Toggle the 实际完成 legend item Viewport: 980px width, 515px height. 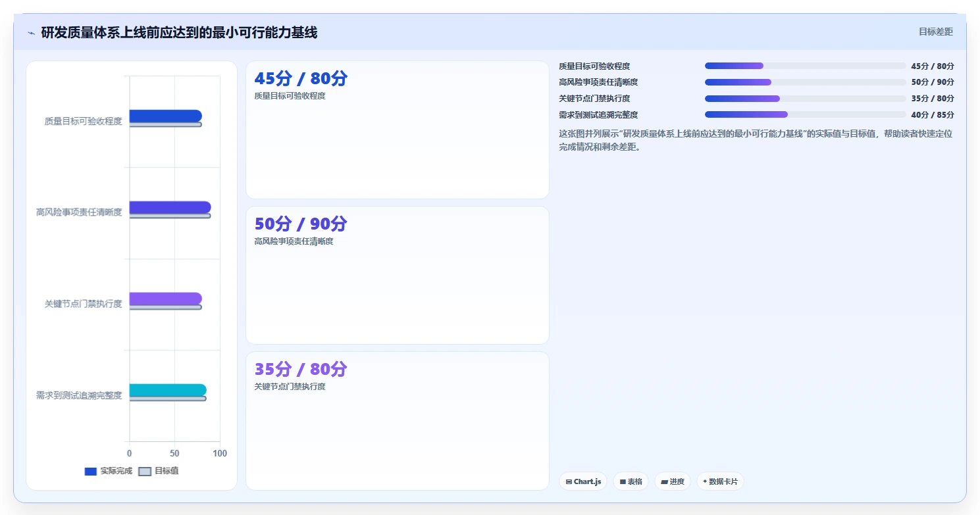click(x=109, y=471)
